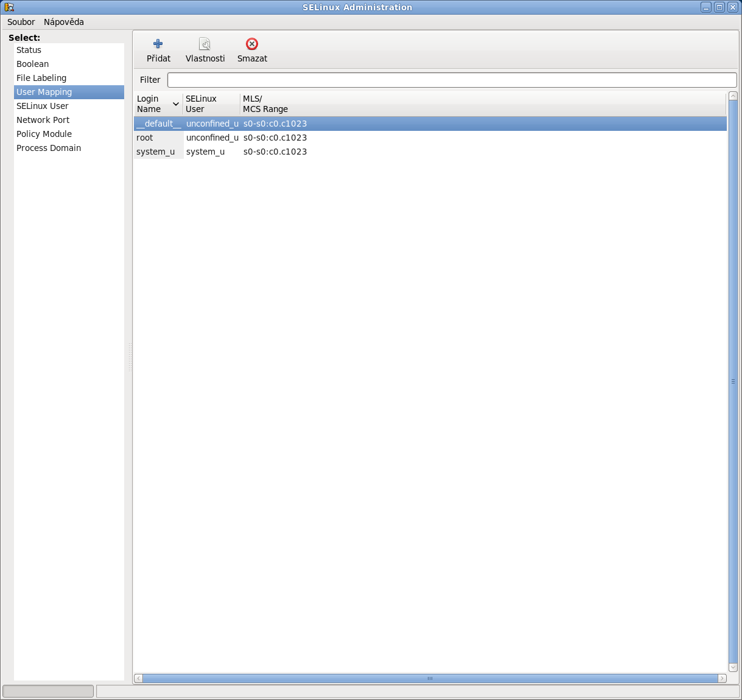Open Vlastnosti properties icon
This screenshot has width=742, height=700.
[205, 44]
